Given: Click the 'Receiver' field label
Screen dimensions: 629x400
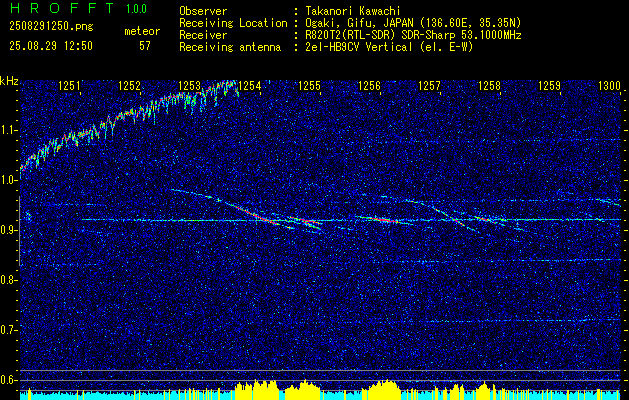Looking at the screenshot, I should click(x=203, y=35).
